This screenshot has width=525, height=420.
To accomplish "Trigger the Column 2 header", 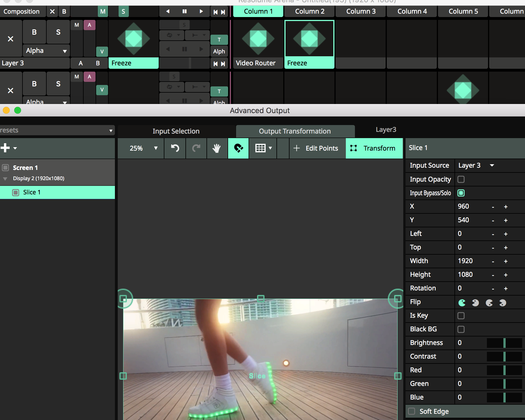I will tap(309, 11).
